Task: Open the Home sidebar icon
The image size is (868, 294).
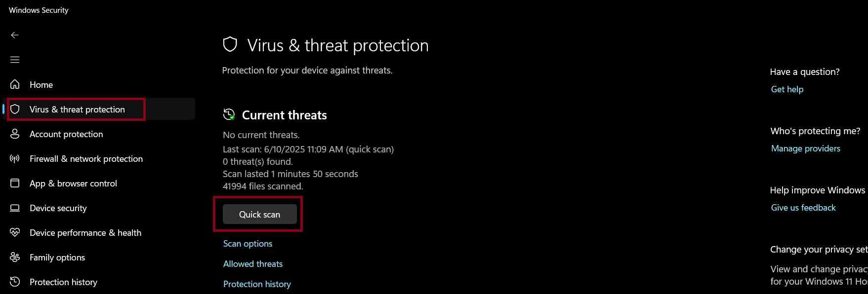Action: point(15,84)
